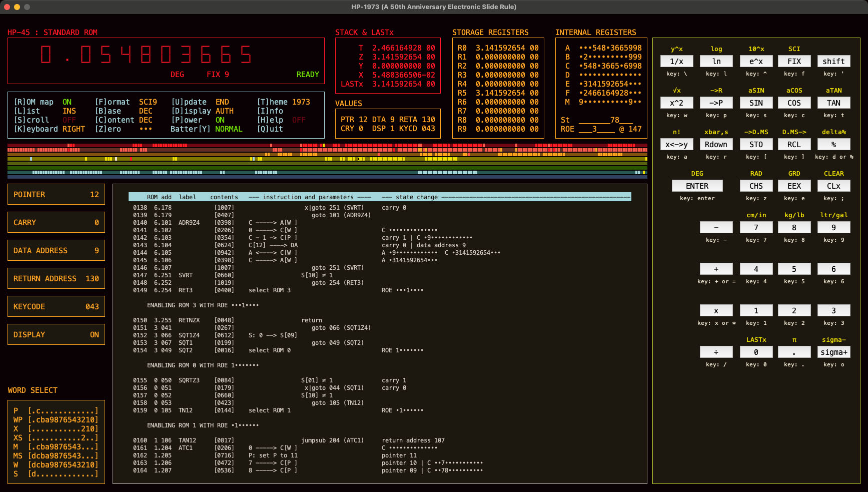
Task: Click the ->P polar conversion key
Action: pos(716,103)
